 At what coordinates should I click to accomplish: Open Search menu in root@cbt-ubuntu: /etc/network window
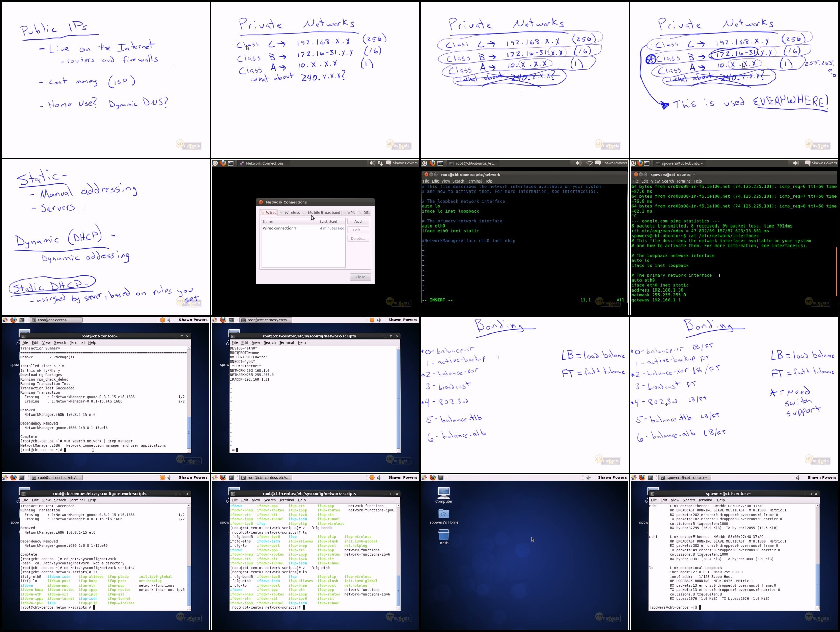click(458, 181)
